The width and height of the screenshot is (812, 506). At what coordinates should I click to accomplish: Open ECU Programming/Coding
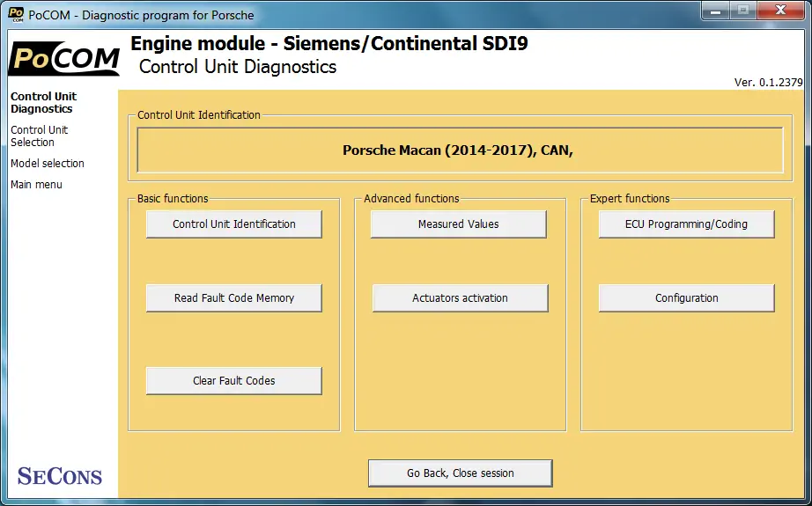[687, 224]
